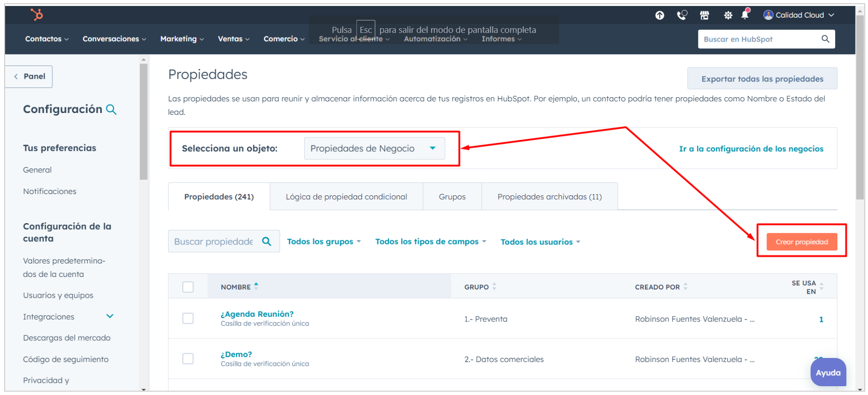The width and height of the screenshot is (868, 395).
Task: Open the marketplace icon
Action: [x=704, y=15]
